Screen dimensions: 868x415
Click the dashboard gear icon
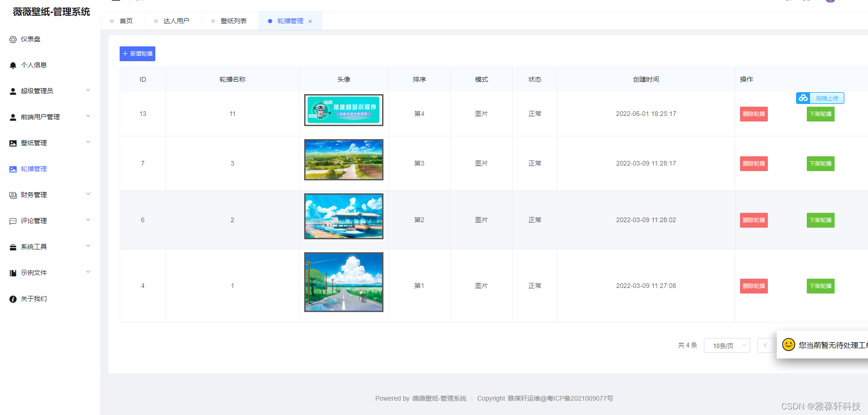coord(13,39)
